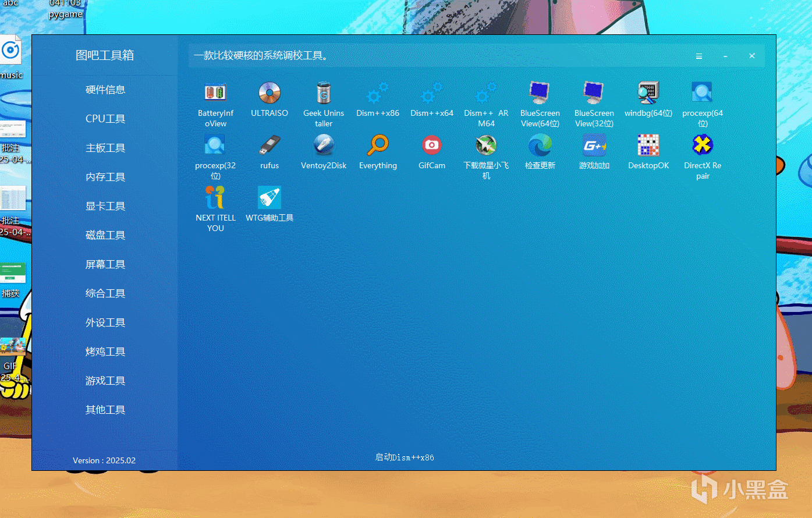The height and width of the screenshot is (518, 812).
Task: Switch to 综合工具 category
Action: click(x=105, y=293)
